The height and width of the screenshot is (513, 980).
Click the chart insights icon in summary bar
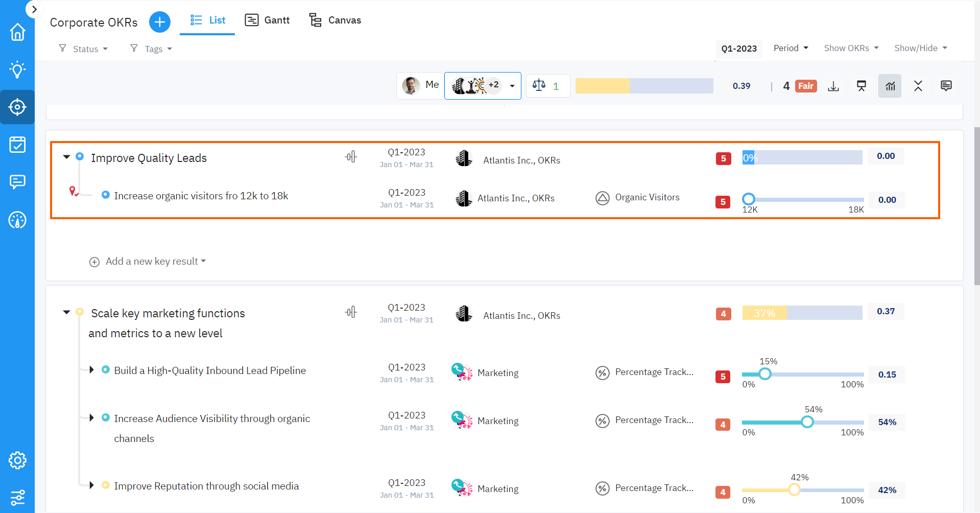(890, 86)
